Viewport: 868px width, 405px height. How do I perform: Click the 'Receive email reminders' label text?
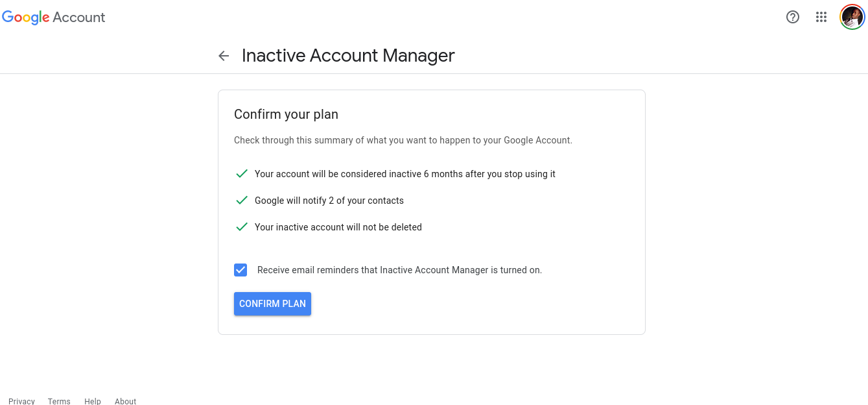pos(399,270)
